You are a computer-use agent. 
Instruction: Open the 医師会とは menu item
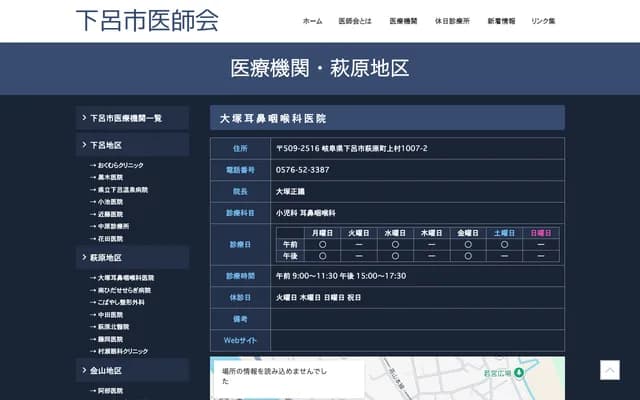pos(354,21)
